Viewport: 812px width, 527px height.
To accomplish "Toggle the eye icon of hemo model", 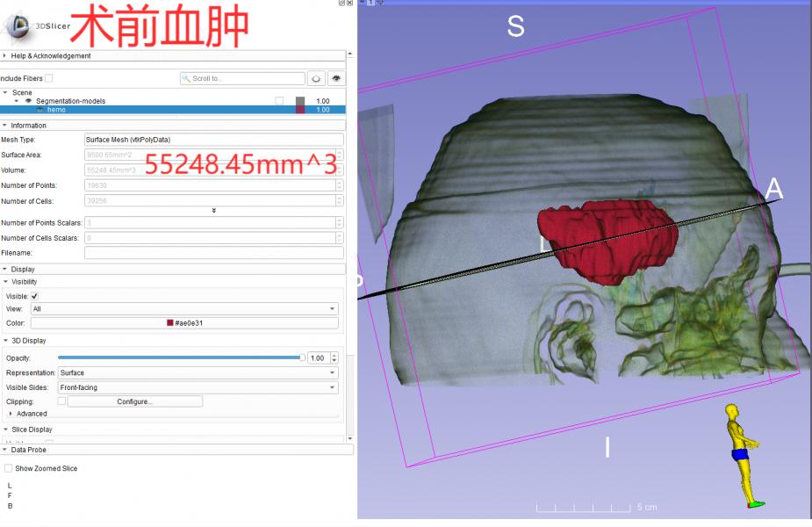I will coord(40,110).
